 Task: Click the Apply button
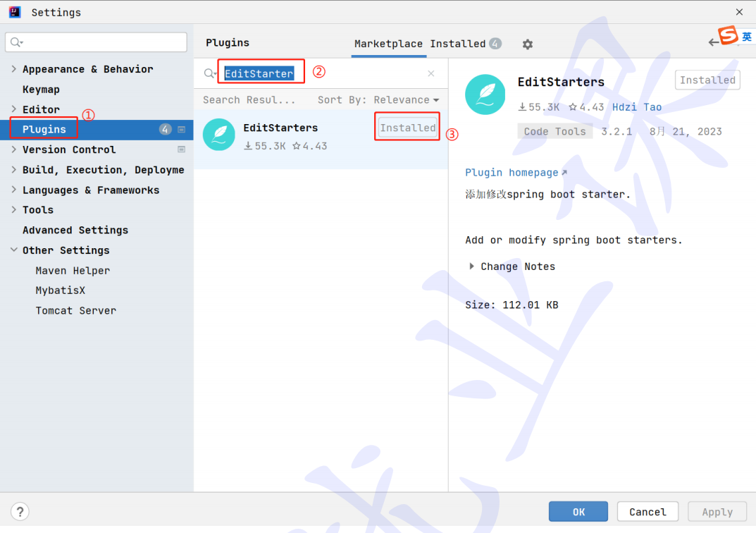[x=717, y=511]
